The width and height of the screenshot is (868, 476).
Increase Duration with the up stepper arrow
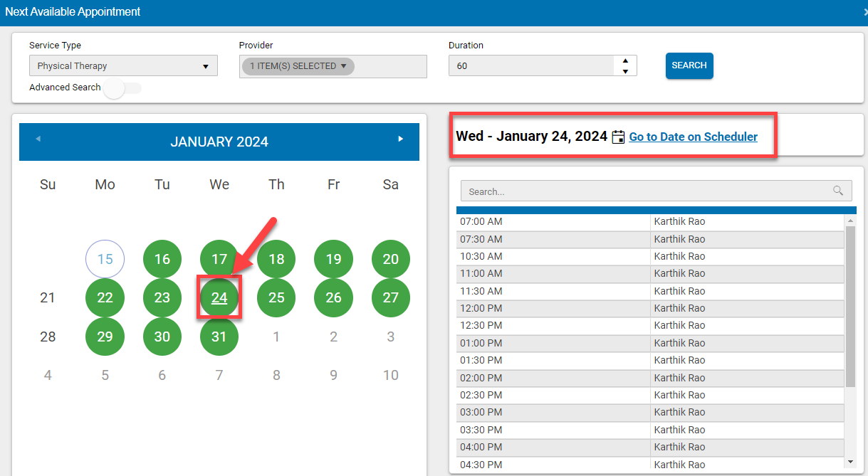[624, 60]
